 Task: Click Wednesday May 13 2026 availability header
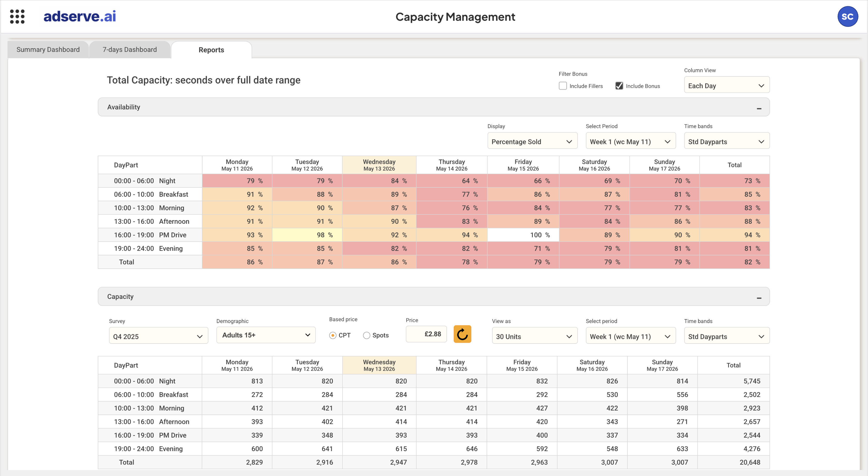(379, 165)
